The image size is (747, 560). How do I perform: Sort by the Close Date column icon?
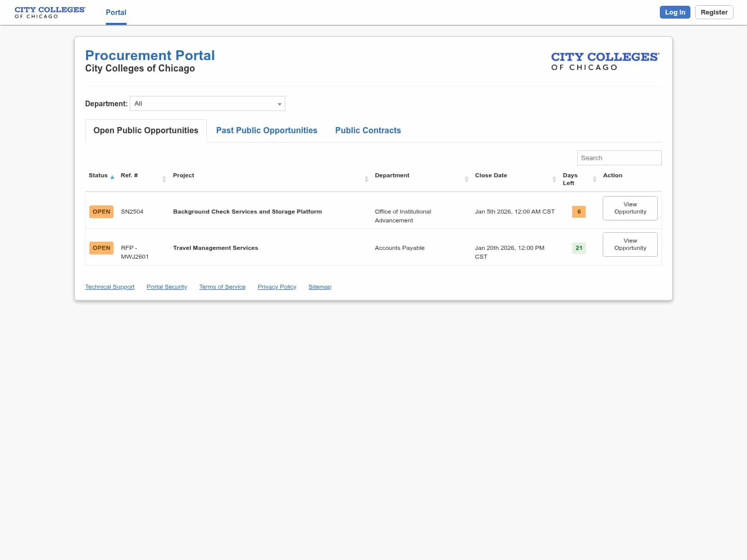click(x=554, y=179)
